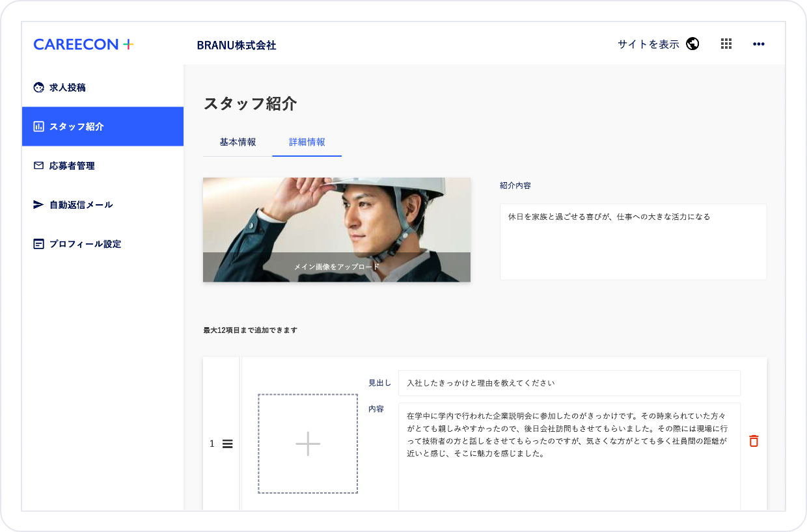
Task: Select the 詳細情報 tab
Action: [x=307, y=142]
